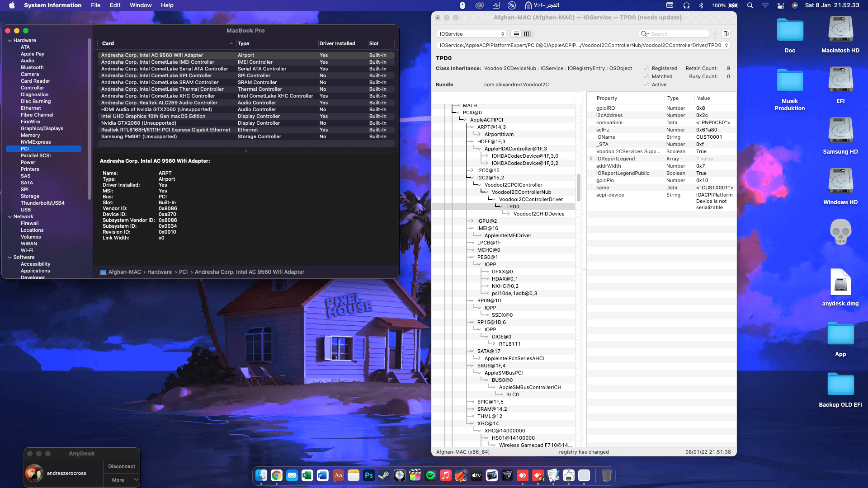Image resolution: width=868 pixels, height=488 pixels.
Task: Collapse the Network section in sidebar
Action: [x=10, y=217]
